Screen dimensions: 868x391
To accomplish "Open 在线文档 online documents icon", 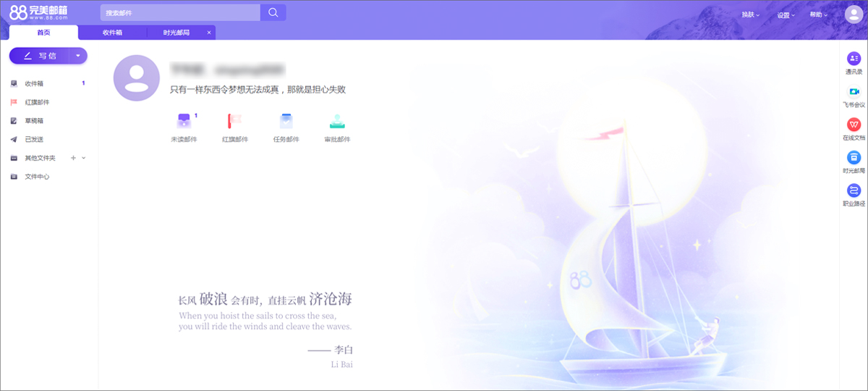I will pos(854,125).
